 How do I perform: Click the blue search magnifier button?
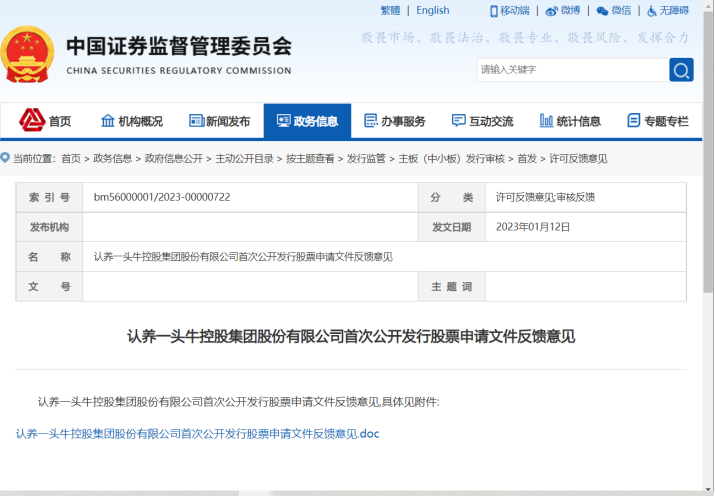(681, 70)
